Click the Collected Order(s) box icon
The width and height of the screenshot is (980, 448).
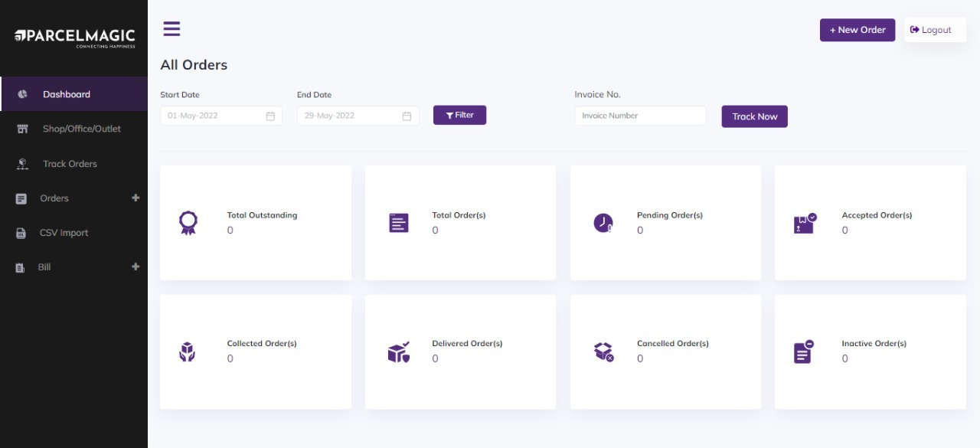188,352
